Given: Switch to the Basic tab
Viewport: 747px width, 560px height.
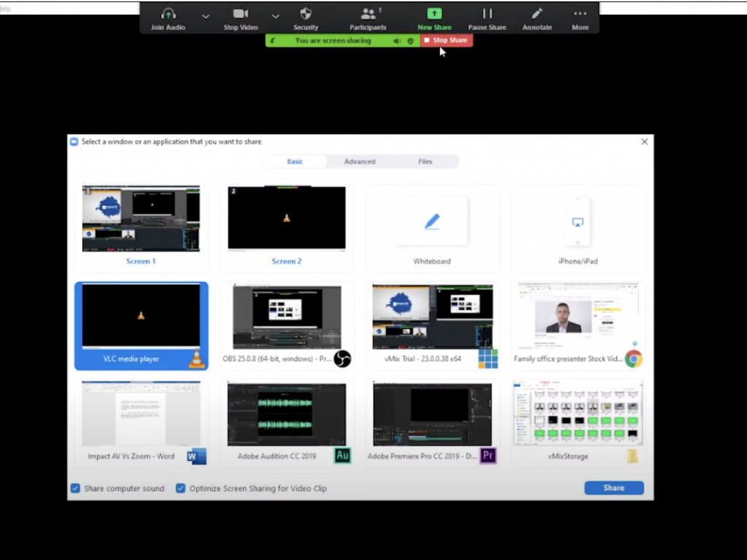Looking at the screenshot, I should 295,161.
